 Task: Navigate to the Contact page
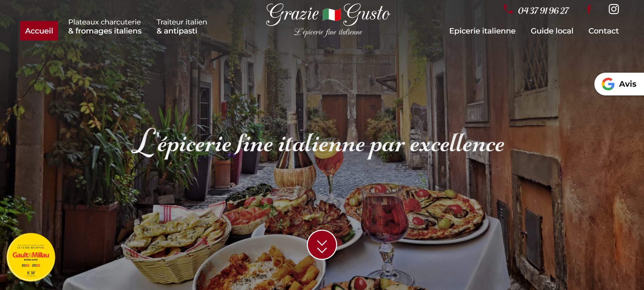(x=603, y=31)
